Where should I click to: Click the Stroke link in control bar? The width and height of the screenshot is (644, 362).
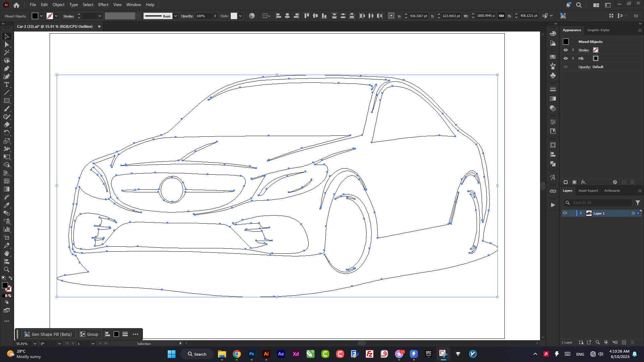(68, 16)
